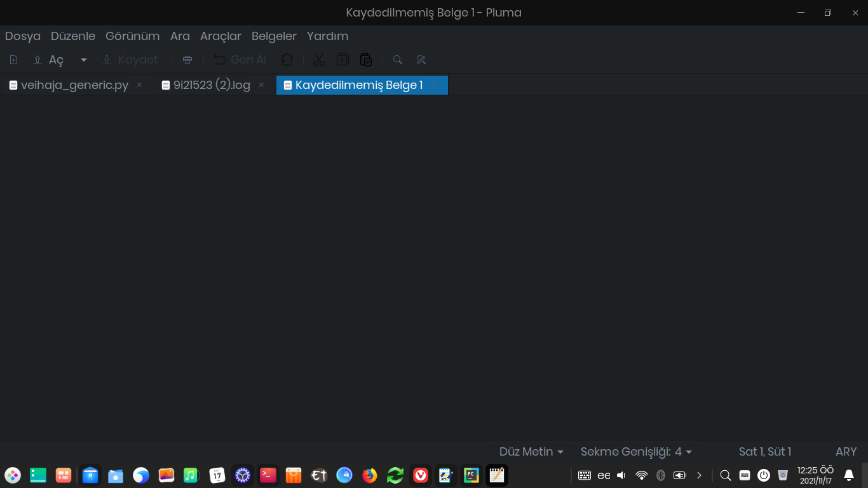Click the Kaydet save button
This screenshot has height=488, width=868.
[130, 60]
